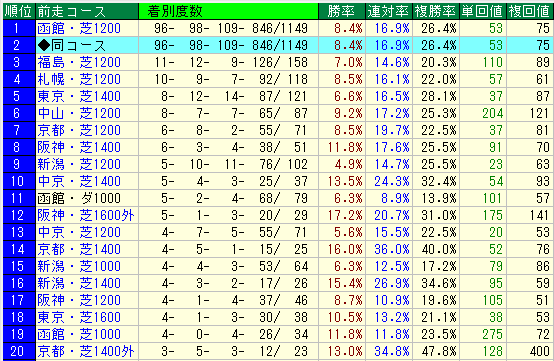Open the 京都・芝1400 course link

79,249
